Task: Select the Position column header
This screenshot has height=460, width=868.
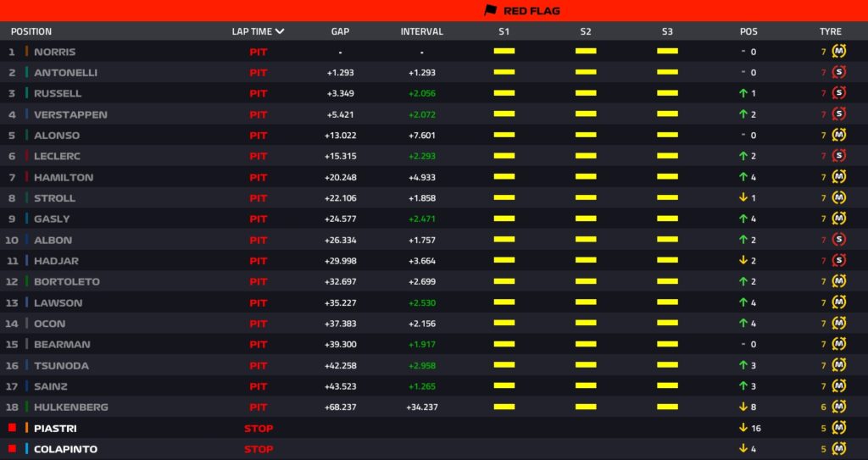Action: tap(31, 31)
